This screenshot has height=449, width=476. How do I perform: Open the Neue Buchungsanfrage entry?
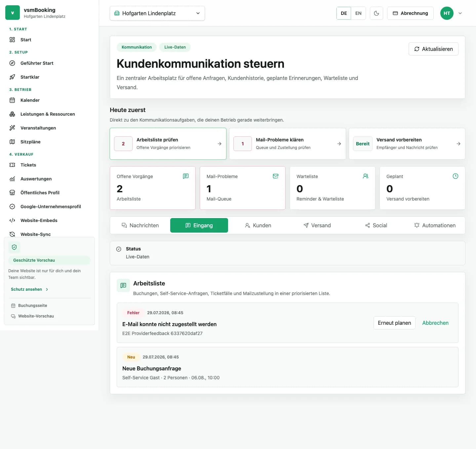pyautogui.click(x=288, y=367)
